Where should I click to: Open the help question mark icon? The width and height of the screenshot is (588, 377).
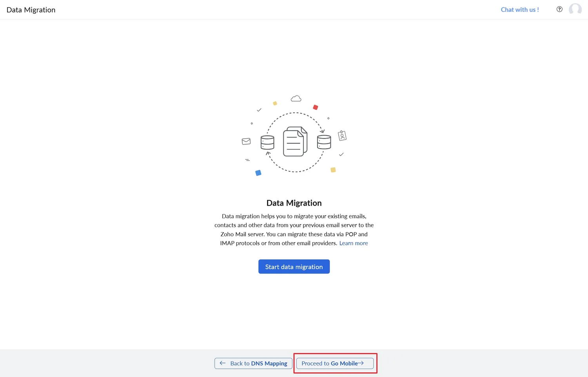click(559, 9)
